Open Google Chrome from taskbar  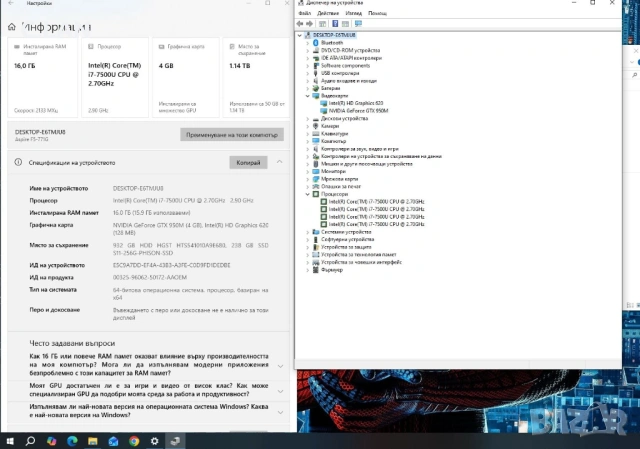(x=134, y=441)
